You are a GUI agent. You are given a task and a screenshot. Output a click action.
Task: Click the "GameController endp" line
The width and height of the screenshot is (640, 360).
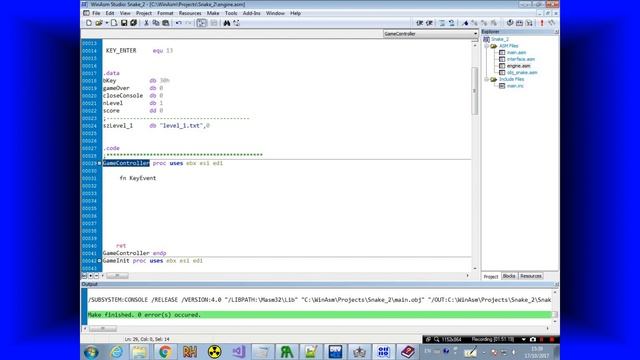click(x=134, y=253)
